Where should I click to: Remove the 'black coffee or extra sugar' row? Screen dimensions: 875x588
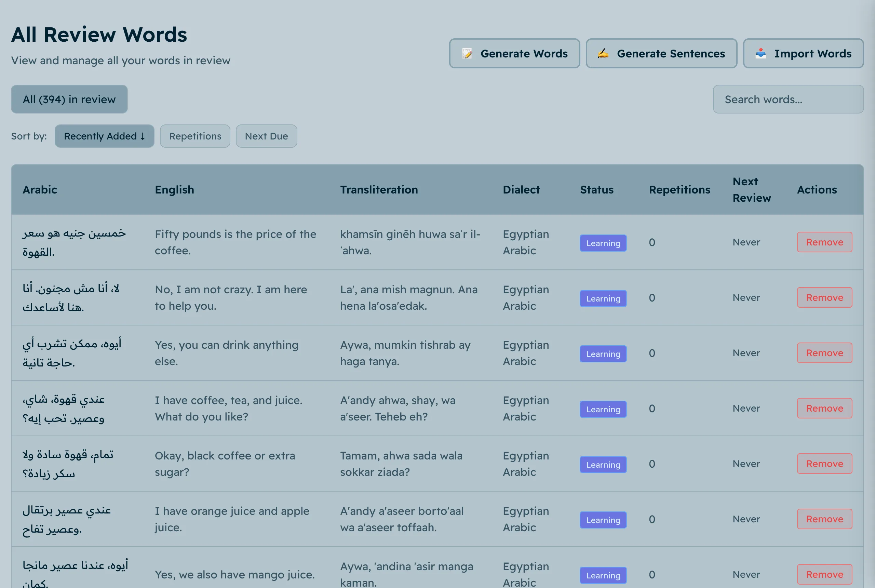point(824,464)
